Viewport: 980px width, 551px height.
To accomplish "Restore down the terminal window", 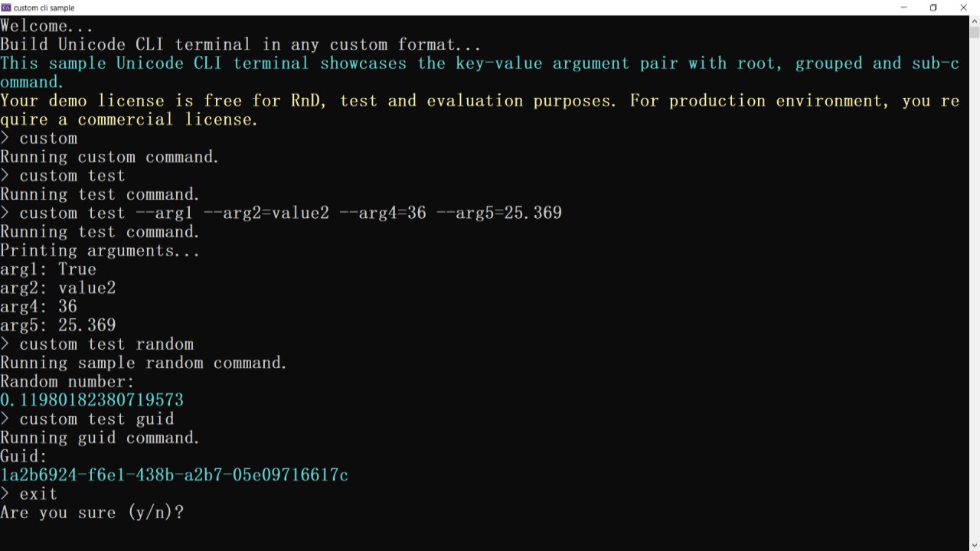I will click(x=933, y=8).
